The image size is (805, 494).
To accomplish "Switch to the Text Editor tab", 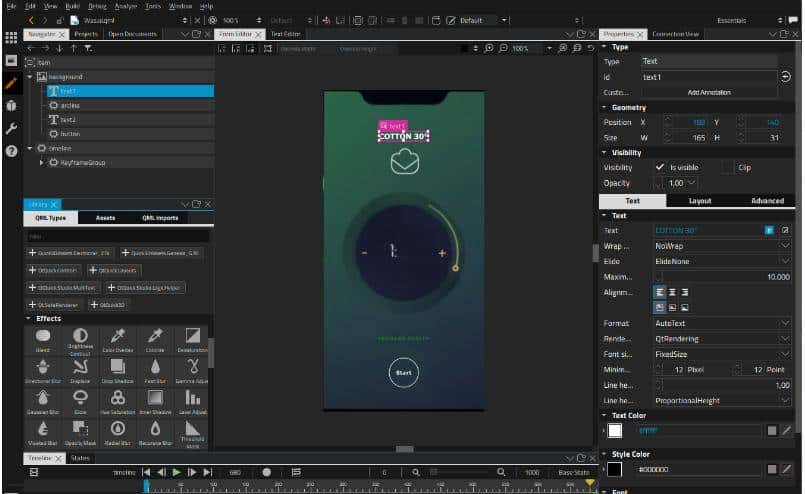I will pyautogui.click(x=285, y=34).
